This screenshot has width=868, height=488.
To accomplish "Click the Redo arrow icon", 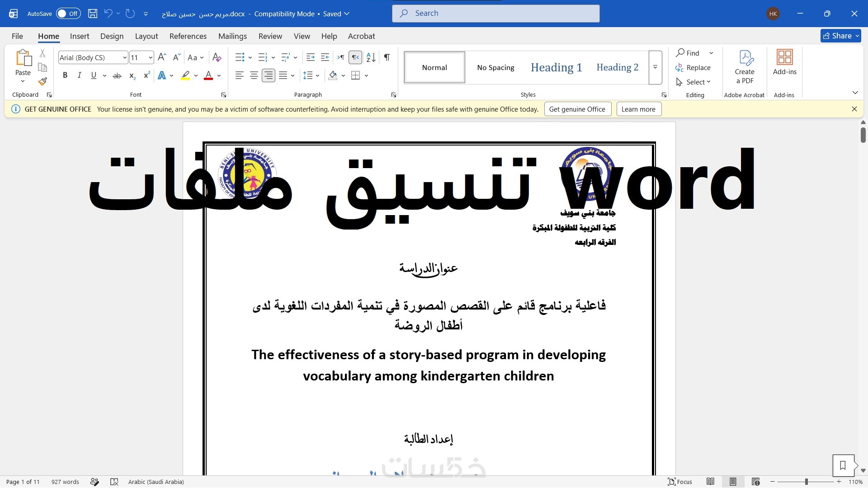I will click(130, 14).
